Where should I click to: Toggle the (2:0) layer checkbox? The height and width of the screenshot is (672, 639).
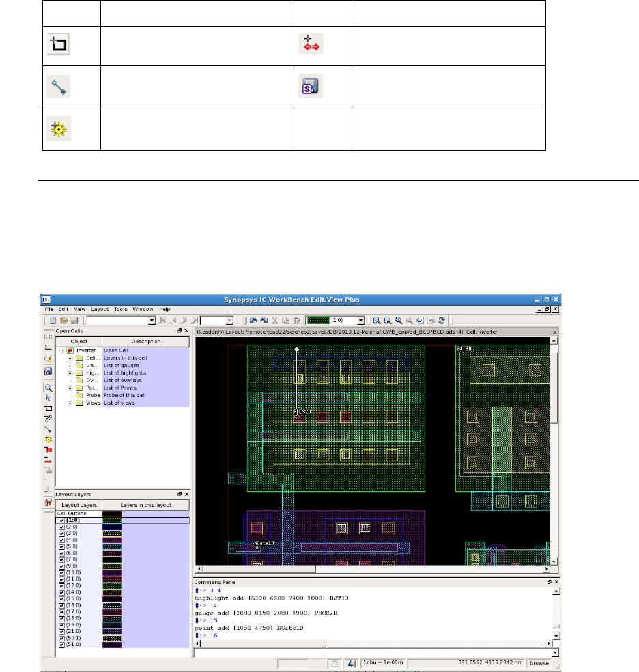tap(61, 527)
